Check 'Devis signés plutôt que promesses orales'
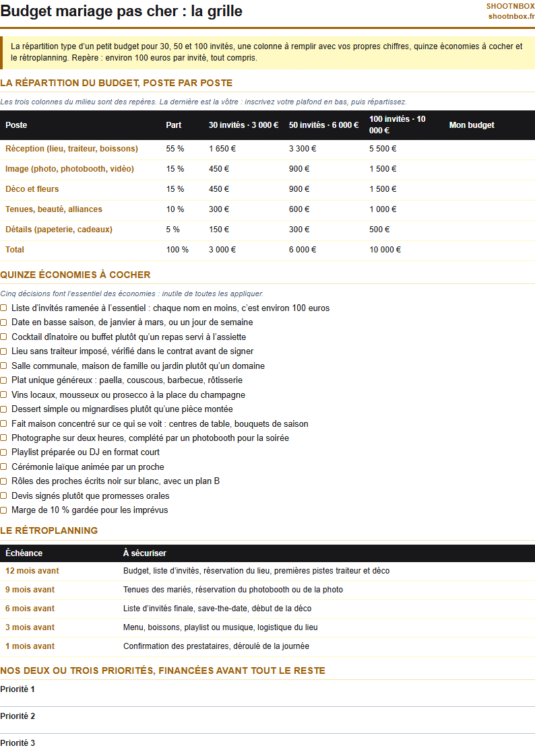 [3, 495]
